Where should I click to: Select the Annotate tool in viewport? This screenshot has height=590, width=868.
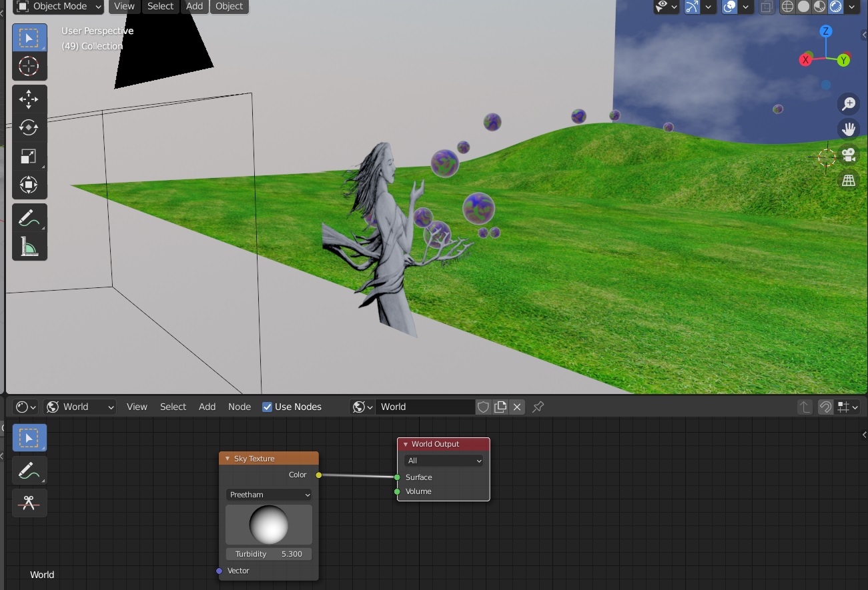click(29, 218)
